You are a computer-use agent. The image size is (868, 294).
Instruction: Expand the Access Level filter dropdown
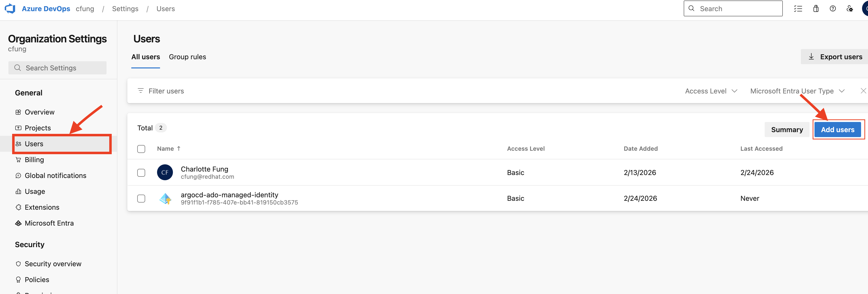point(711,91)
